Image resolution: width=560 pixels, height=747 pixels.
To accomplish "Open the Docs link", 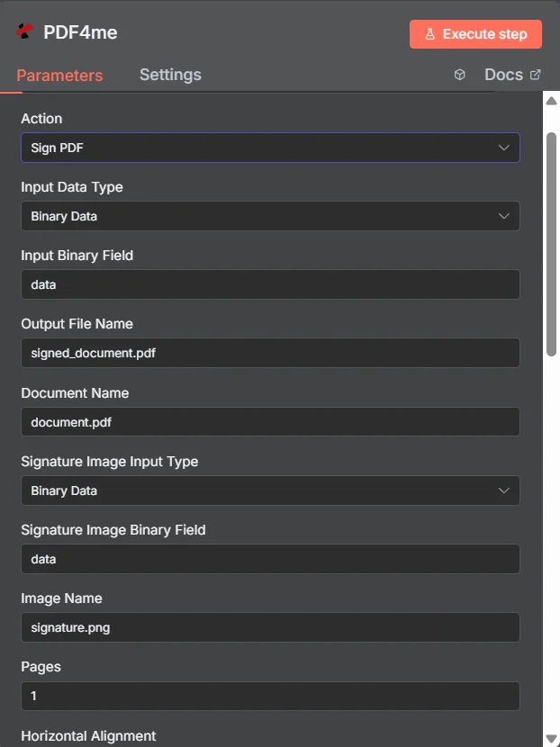I will (x=512, y=75).
